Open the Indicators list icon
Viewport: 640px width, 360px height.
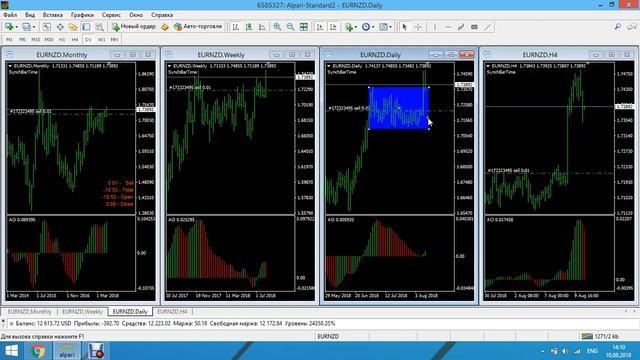coord(349,27)
